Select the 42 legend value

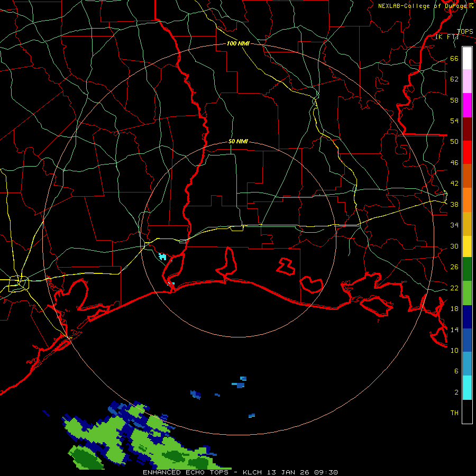[x=454, y=184]
